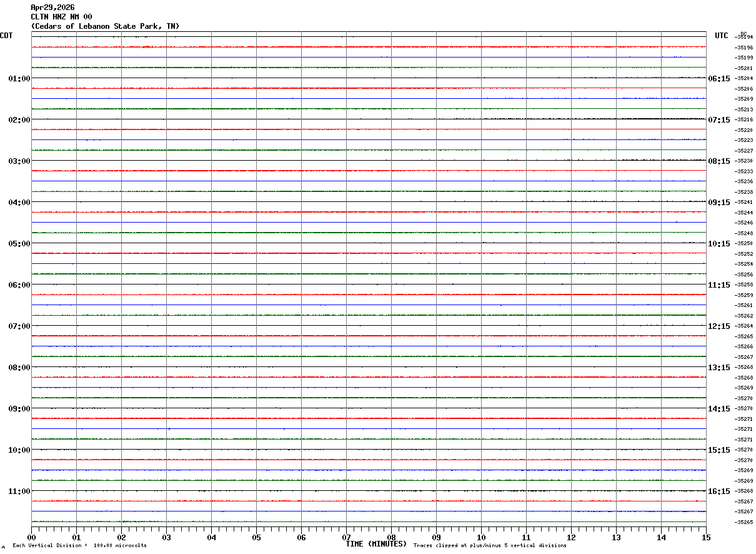
Task: Click the DC offset value '-35227'
Action: pyautogui.click(x=744, y=151)
